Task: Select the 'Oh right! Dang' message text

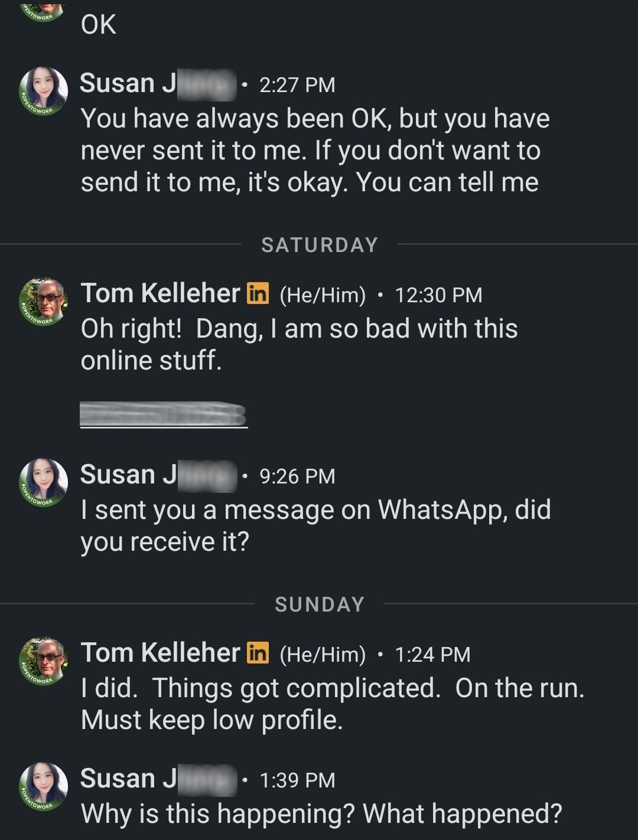Action: [299, 344]
